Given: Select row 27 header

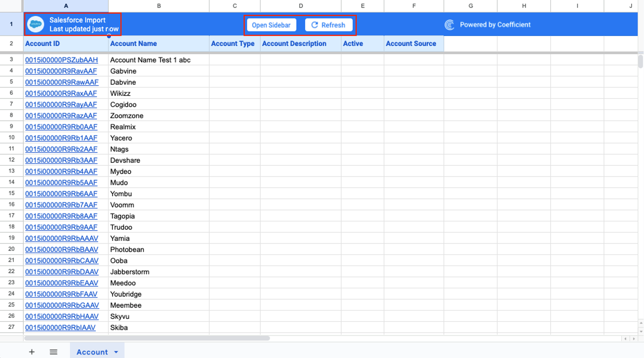Looking at the screenshot, I should point(11,327).
